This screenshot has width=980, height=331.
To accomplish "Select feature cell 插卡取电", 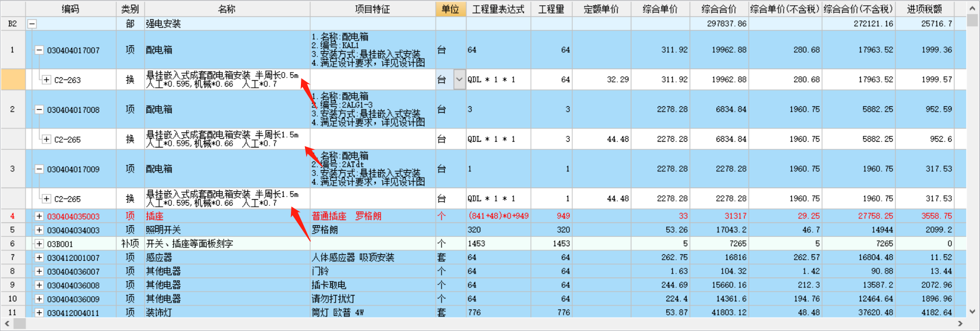I will pos(373,285).
